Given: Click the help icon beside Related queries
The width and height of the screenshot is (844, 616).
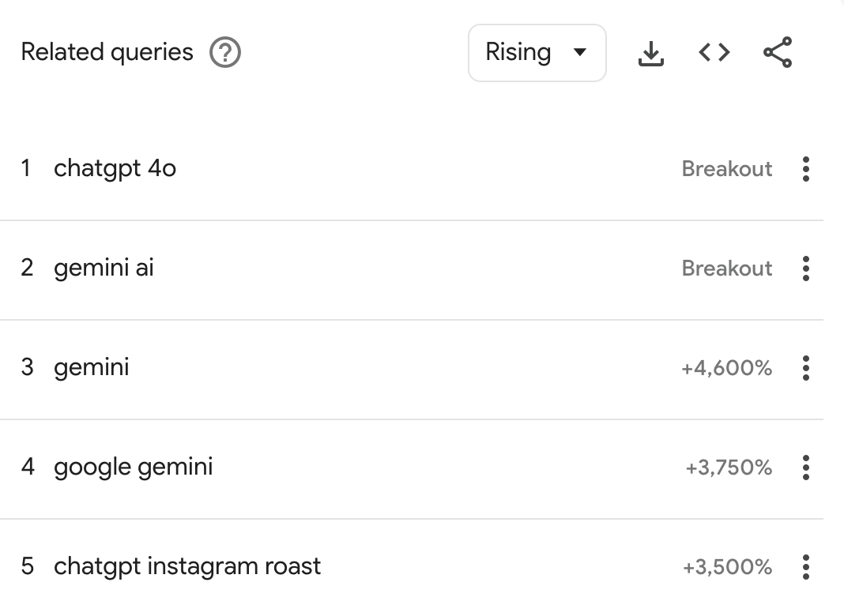Looking at the screenshot, I should point(224,54).
